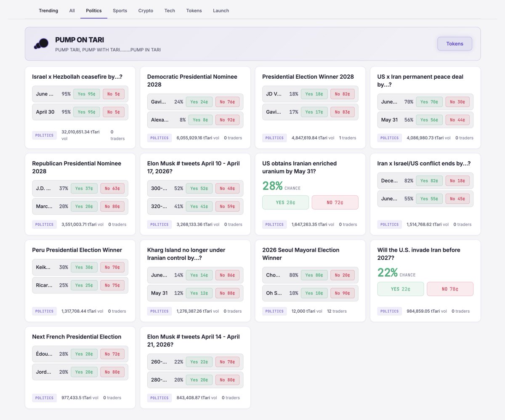The width and height of the screenshot is (505, 420).
Task: Open Democratic Presidential Nominee 2028 market
Action: tap(192, 81)
